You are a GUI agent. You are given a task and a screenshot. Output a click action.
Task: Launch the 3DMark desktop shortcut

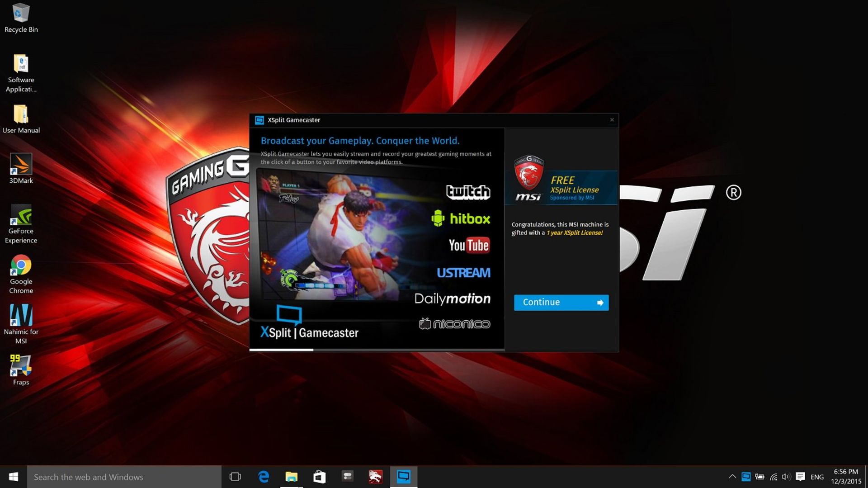pos(21,169)
